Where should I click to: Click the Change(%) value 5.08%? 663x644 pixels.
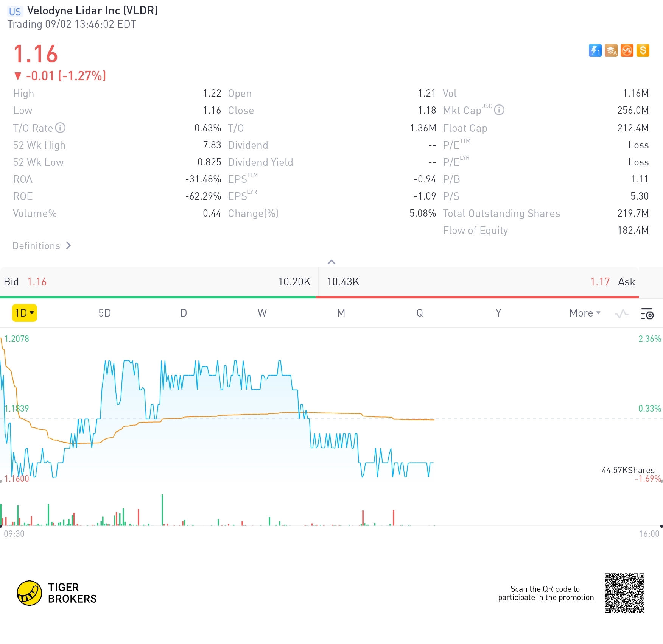pyautogui.click(x=423, y=213)
